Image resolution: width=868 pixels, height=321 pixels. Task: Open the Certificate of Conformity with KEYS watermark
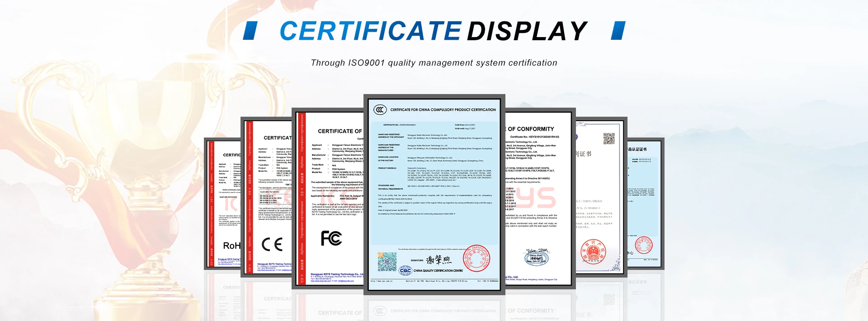[x=540, y=199]
